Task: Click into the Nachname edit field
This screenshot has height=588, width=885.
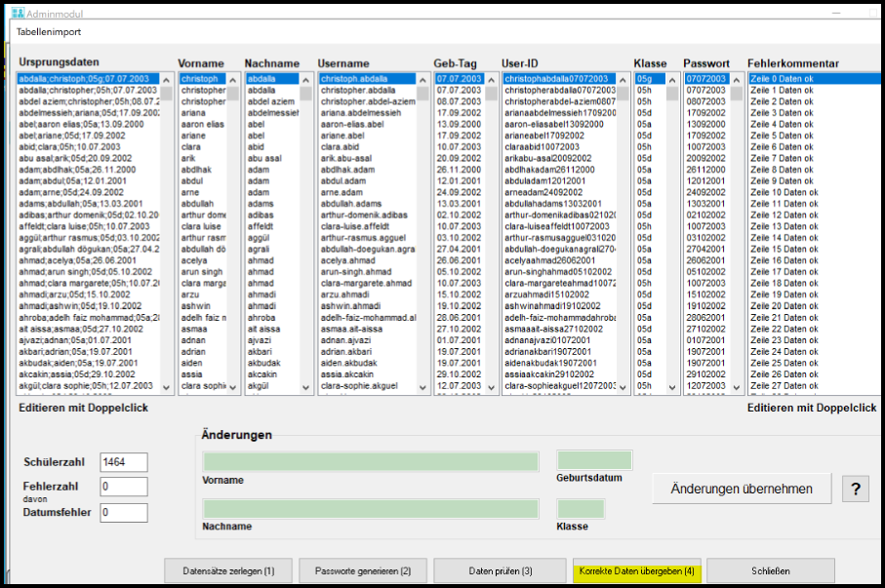Action: click(x=370, y=509)
